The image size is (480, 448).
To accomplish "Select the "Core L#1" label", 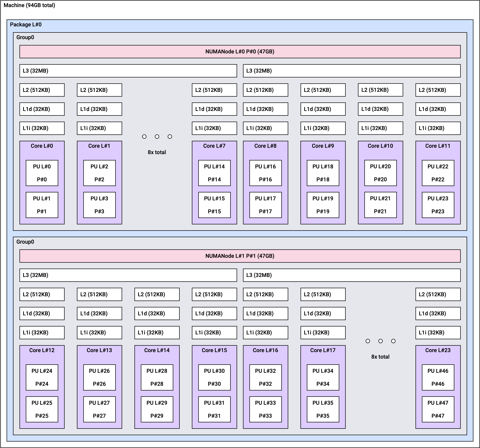I will (99, 146).
